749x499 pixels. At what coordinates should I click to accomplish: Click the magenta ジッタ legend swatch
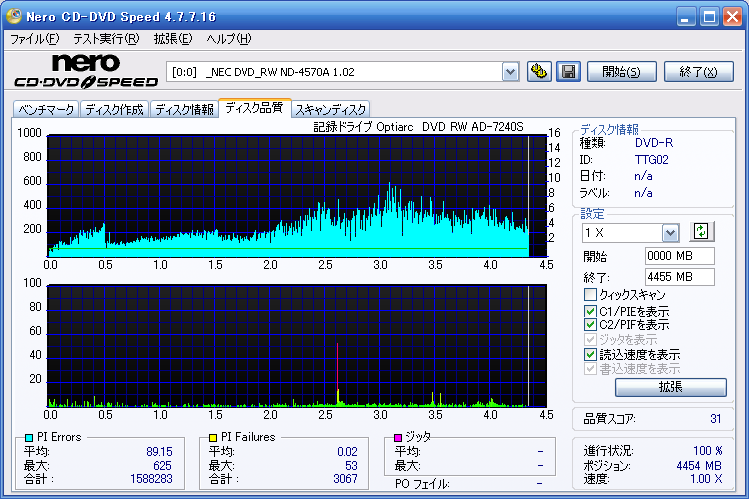[x=397, y=437]
